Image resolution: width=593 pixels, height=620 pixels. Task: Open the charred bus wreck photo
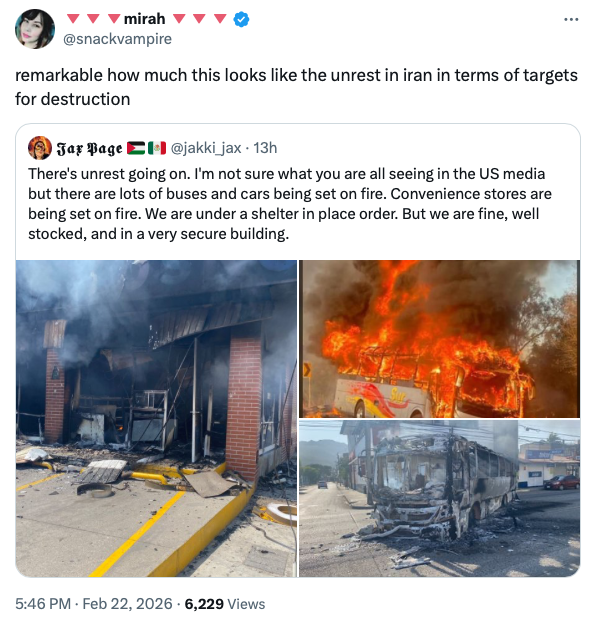pos(440,499)
